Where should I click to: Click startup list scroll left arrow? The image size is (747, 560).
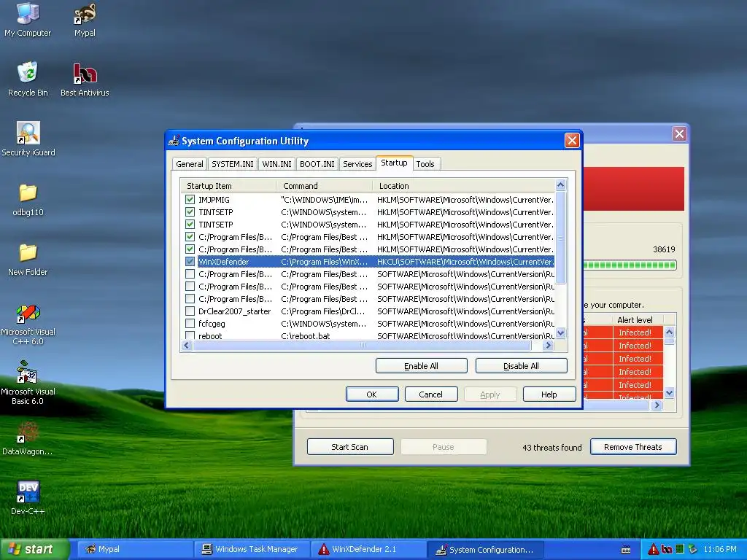point(186,345)
